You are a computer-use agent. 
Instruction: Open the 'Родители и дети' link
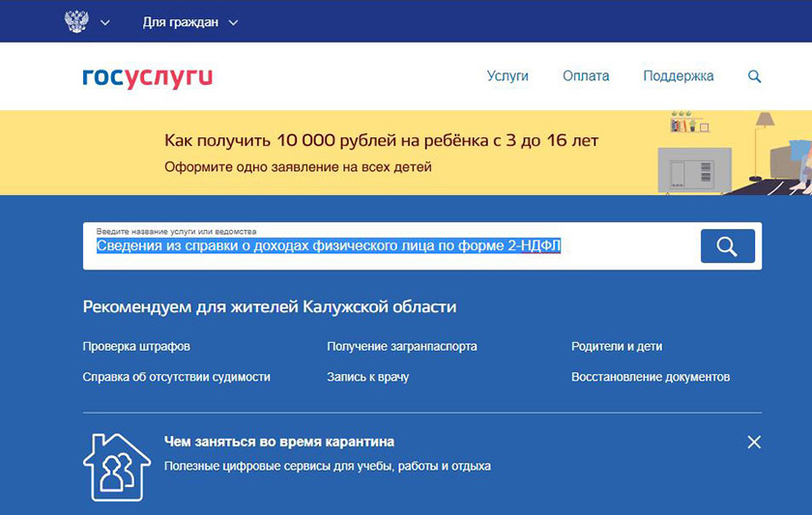coord(617,346)
